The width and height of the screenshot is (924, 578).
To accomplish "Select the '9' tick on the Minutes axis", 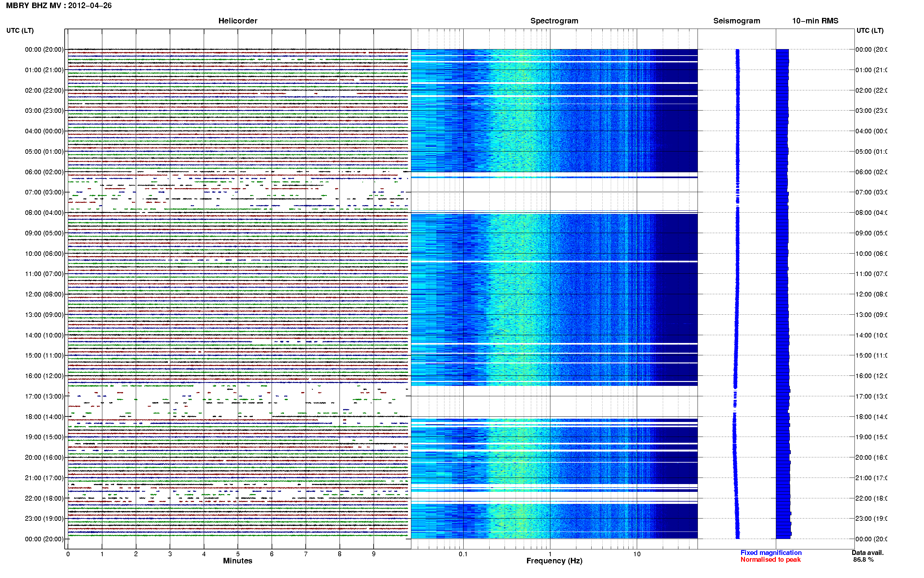I will (374, 554).
